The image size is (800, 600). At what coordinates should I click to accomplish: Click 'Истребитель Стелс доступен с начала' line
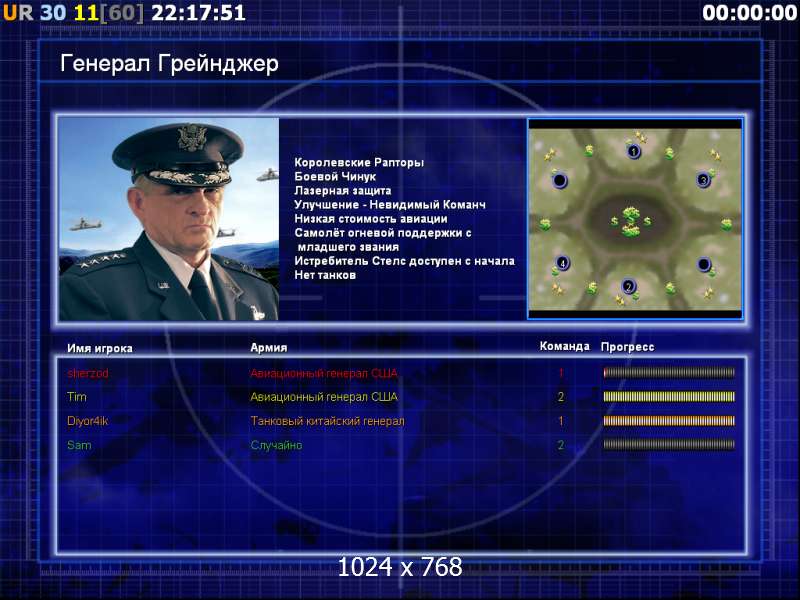coord(404,261)
